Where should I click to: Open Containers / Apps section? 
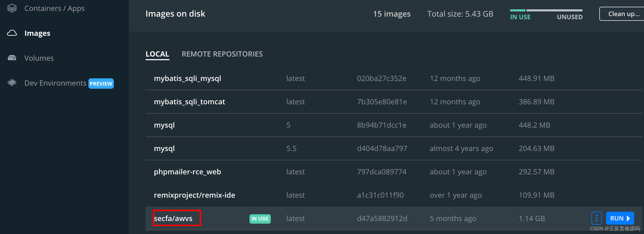coord(54,8)
